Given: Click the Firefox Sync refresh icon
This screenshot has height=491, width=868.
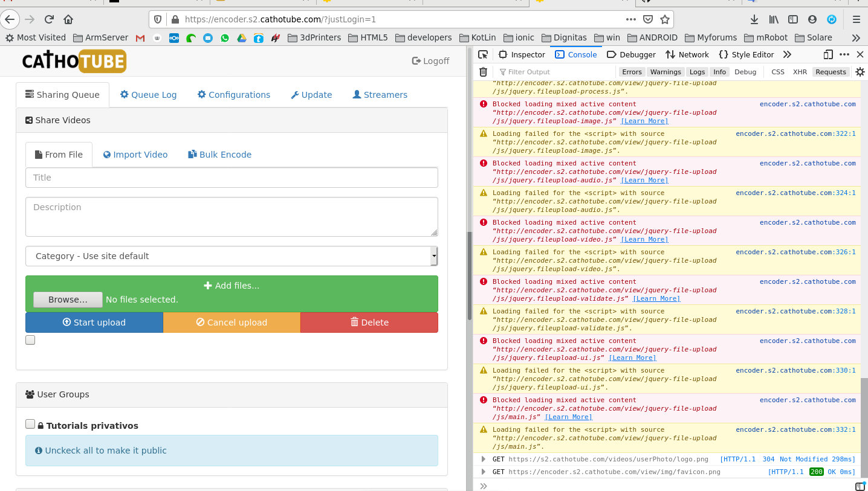Looking at the screenshot, I should [832, 19].
